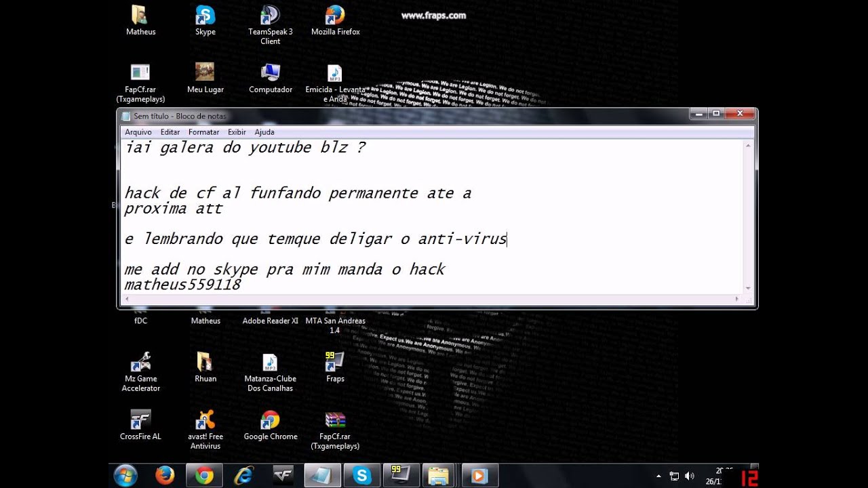This screenshot has height=488, width=868.
Task: Select Matanza-Clube Dos Canalhas MP3 file
Action: (x=270, y=372)
